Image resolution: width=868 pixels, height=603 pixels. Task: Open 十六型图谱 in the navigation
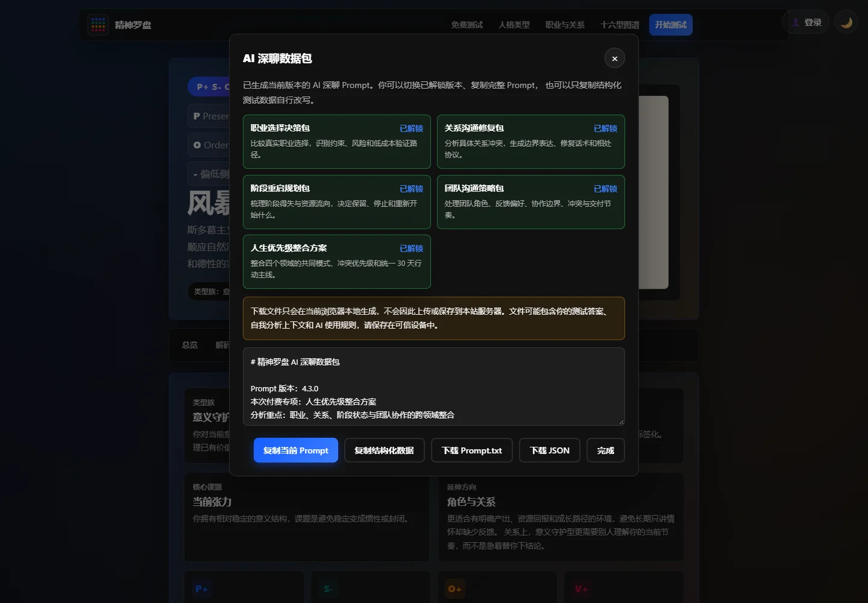pos(620,25)
